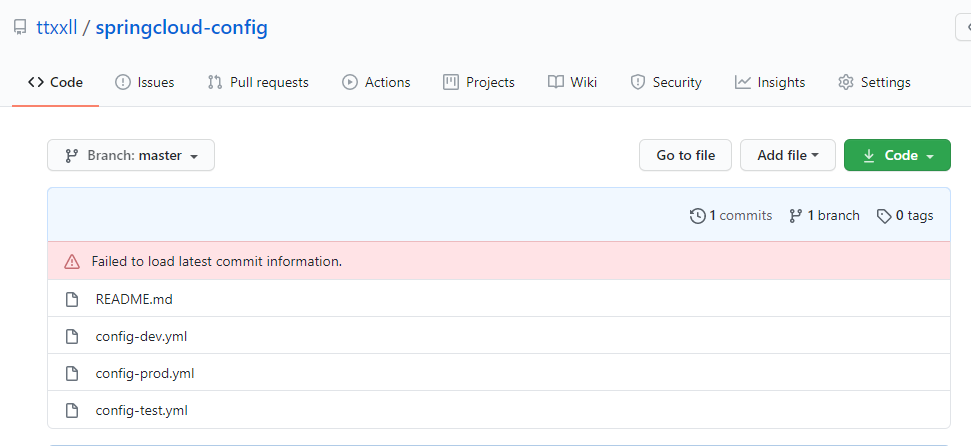971x446 pixels.
Task: Open the config-prod.yml file
Action: point(145,374)
